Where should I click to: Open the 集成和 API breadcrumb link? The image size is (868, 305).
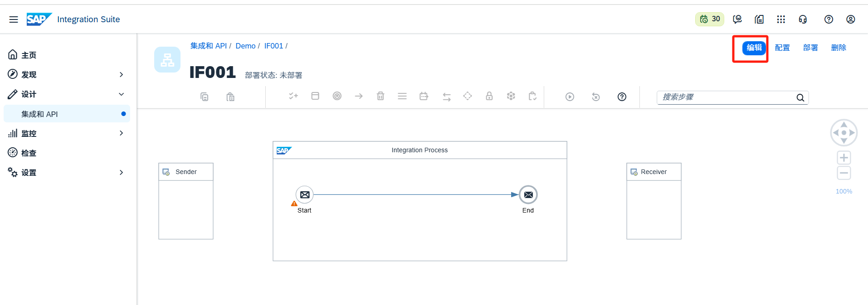(x=208, y=46)
